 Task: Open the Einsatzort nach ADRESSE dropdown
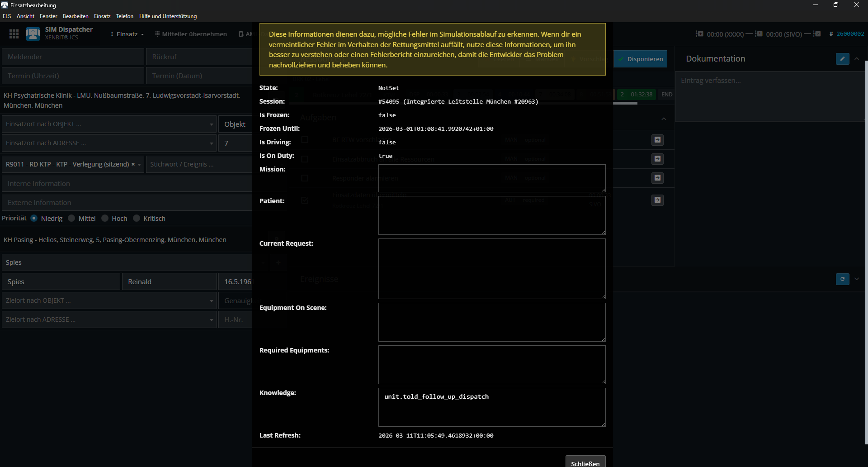[211, 143]
